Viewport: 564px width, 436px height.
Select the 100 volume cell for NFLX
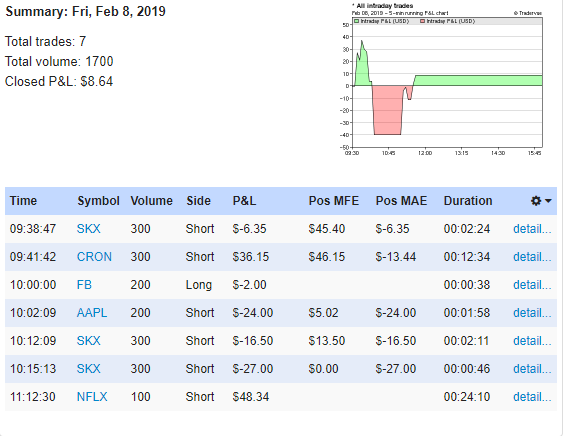[140, 397]
